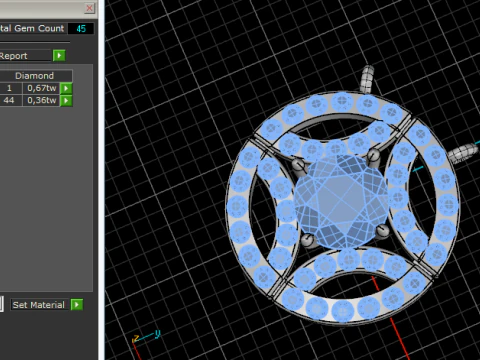The image size is (480, 360).
Task: Select the 0,67tw weight cell
Action: pyautogui.click(x=41, y=88)
